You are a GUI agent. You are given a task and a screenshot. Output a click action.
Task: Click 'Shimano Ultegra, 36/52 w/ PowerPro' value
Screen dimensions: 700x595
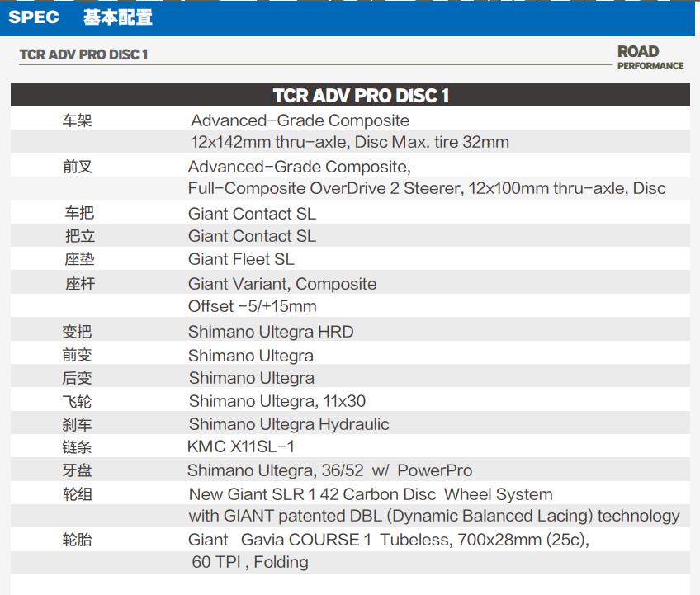tap(329, 471)
